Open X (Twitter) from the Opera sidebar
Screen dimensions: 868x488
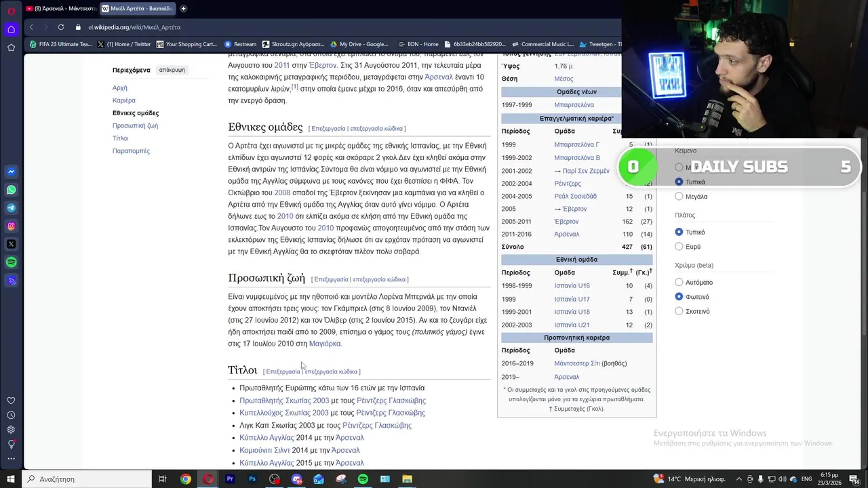click(11, 244)
